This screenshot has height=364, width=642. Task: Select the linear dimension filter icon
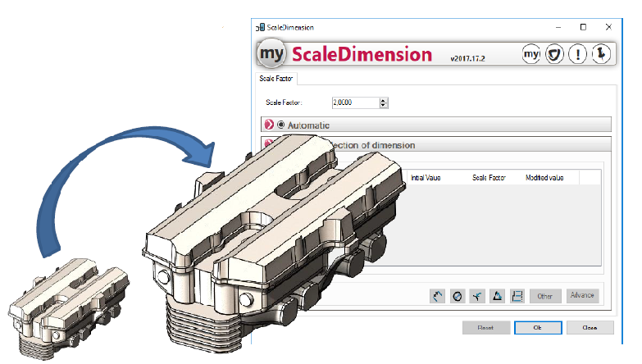437,296
